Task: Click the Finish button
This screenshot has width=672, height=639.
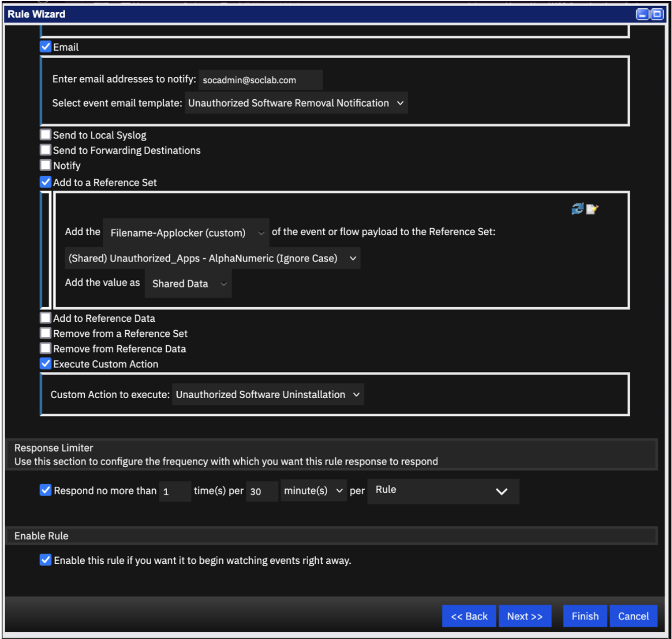Action: (585, 616)
